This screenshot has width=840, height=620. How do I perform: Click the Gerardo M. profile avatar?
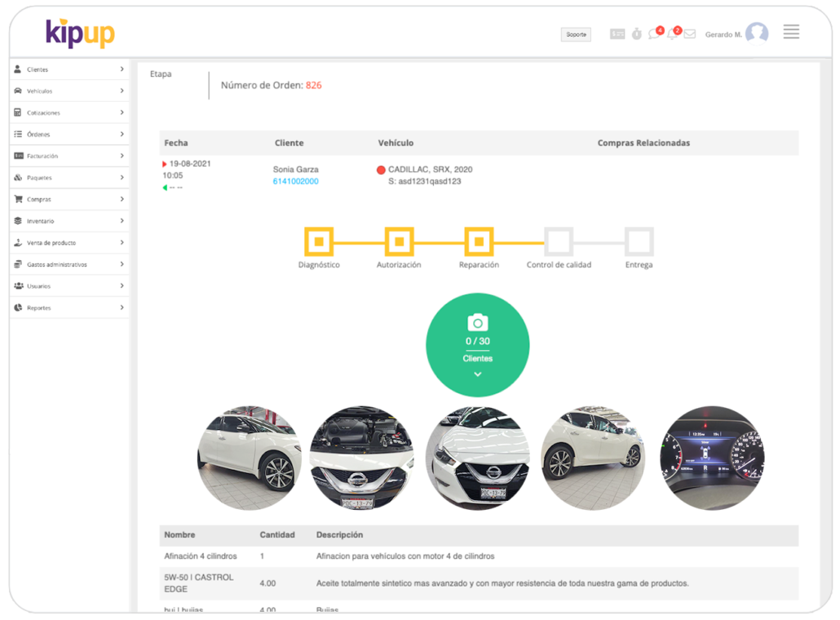[757, 33]
